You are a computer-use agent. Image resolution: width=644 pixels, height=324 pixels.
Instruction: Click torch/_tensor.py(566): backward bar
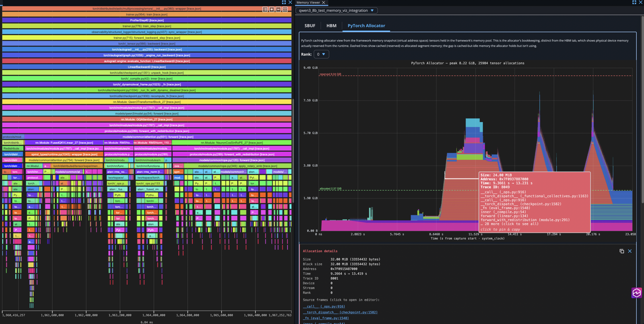coord(147,43)
